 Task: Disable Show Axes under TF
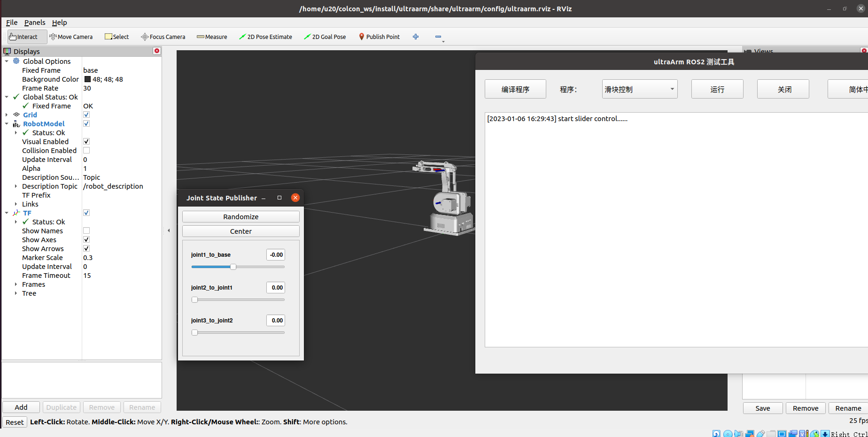[x=86, y=239]
